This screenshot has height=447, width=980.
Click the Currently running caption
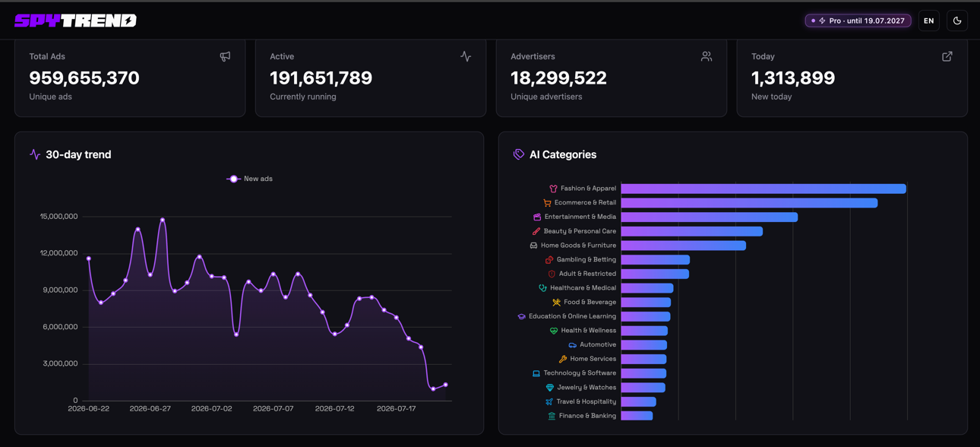pos(303,97)
